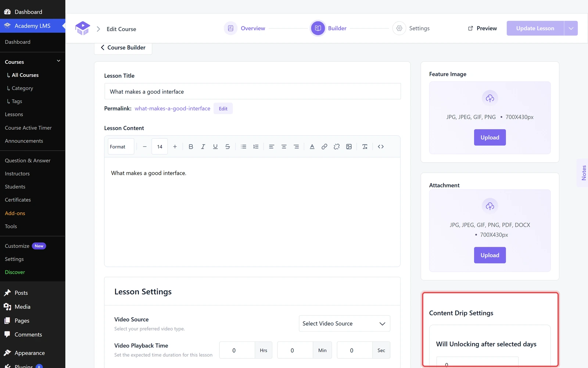Go back to Course Builder
This screenshot has width=588, height=368.
[123, 47]
